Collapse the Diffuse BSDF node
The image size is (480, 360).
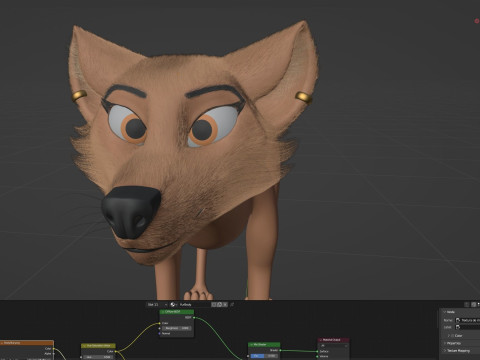163,312
